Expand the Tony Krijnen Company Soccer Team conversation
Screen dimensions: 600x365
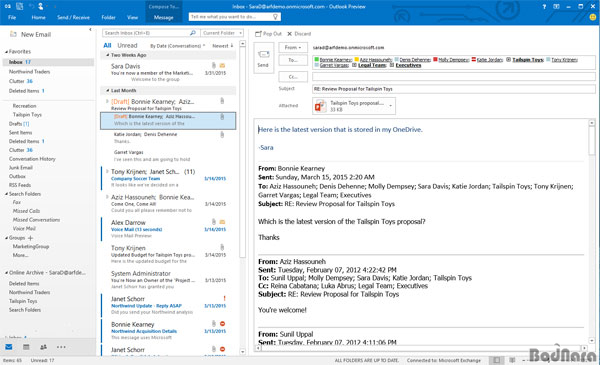[x=107, y=171]
